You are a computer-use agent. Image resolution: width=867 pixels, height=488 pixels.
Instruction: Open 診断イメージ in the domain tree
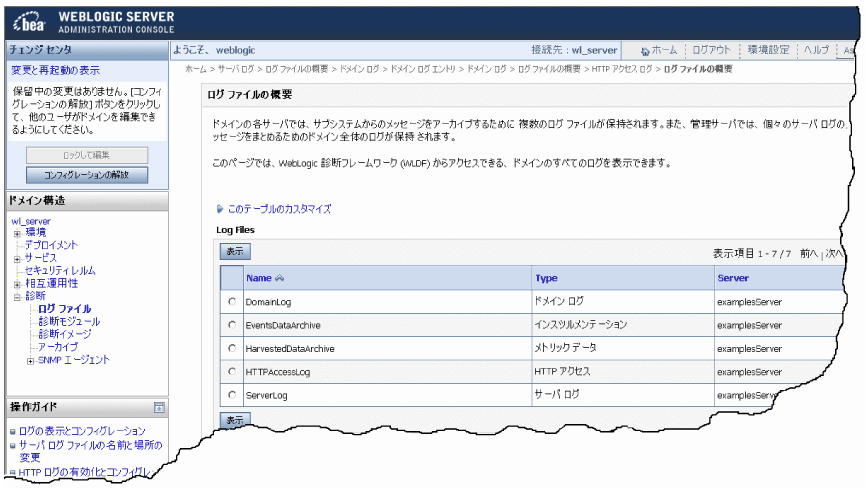pyautogui.click(x=65, y=334)
